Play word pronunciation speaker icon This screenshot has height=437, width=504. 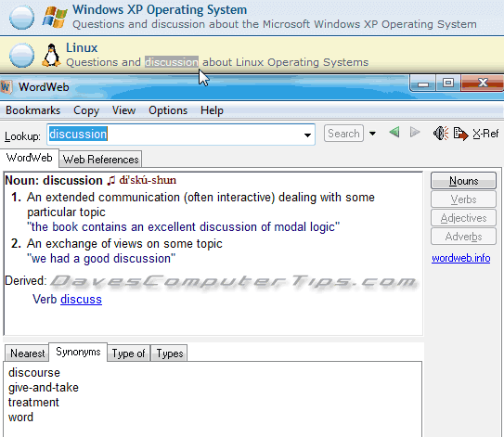(x=441, y=134)
